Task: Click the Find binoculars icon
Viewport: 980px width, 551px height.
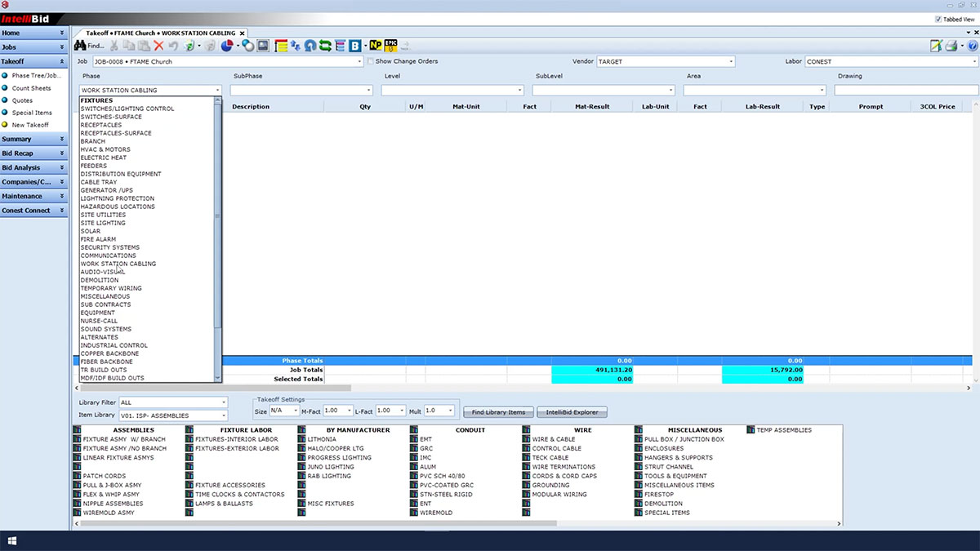Action: click(x=81, y=47)
